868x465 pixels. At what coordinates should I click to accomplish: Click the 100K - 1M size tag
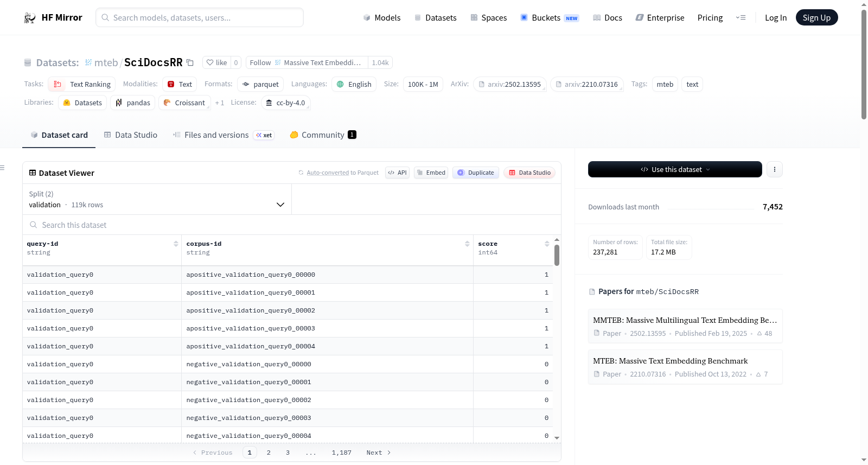pos(423,84)
